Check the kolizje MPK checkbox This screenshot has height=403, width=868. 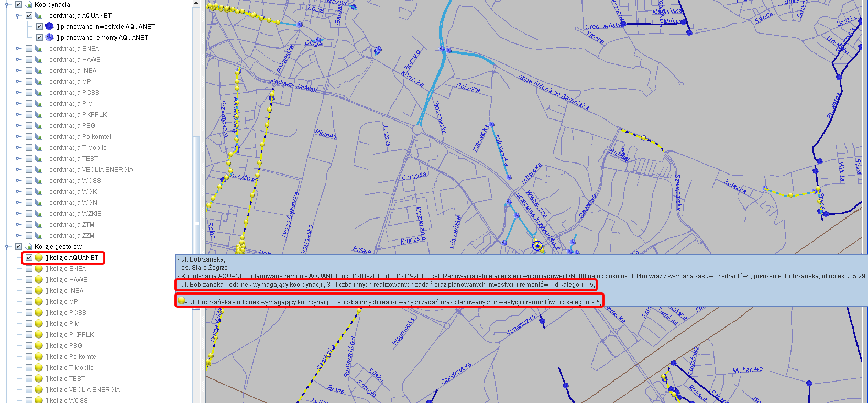tap(29, 301)
